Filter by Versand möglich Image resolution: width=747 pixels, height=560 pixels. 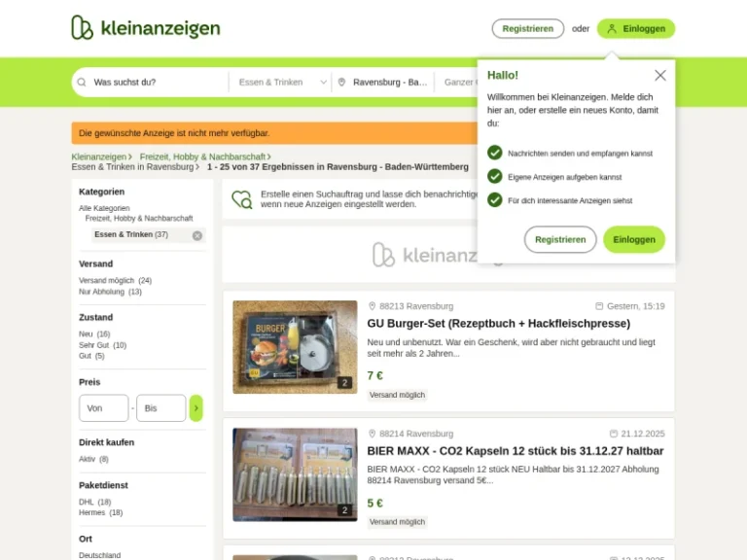click(x=116, y=280)
